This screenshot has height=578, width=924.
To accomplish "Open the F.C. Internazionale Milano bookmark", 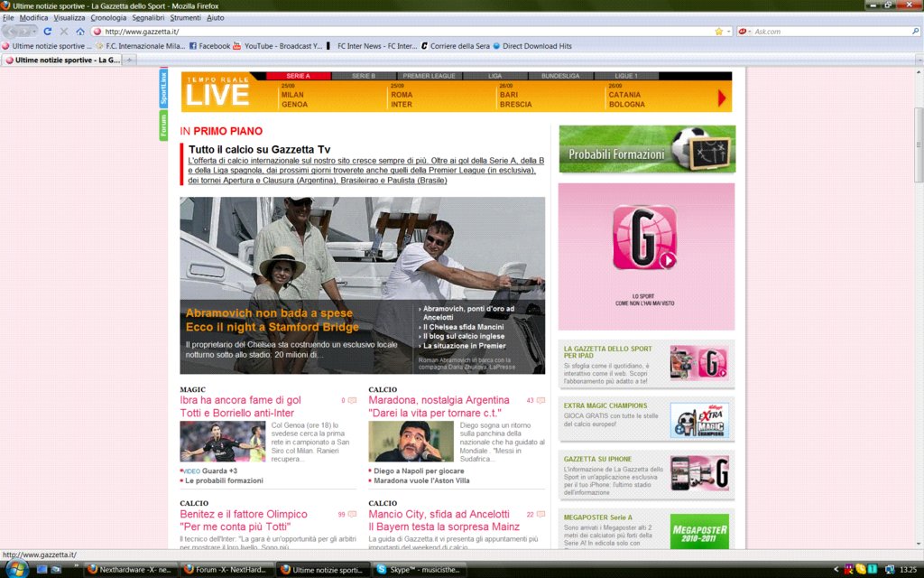I will 140,46.
